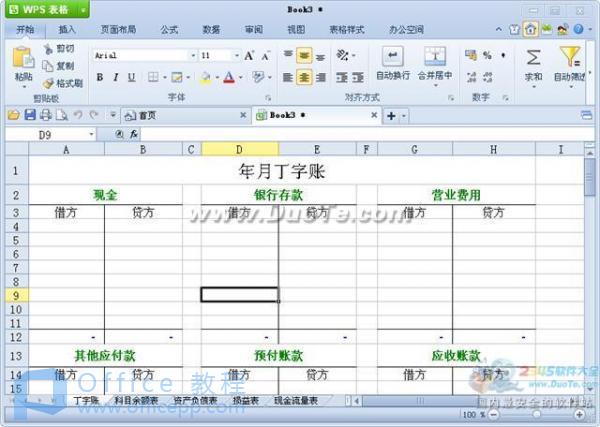Toggle Italic formatting
The height and width of the screenshot is (427, 600).
click(x=116, y=77)
